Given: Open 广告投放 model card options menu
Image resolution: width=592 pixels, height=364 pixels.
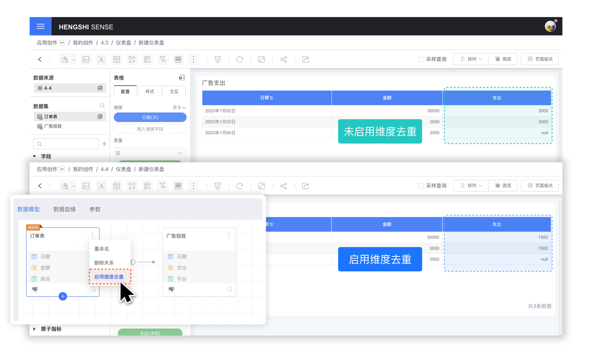Looking at the screenshot, I should (229, 235).
